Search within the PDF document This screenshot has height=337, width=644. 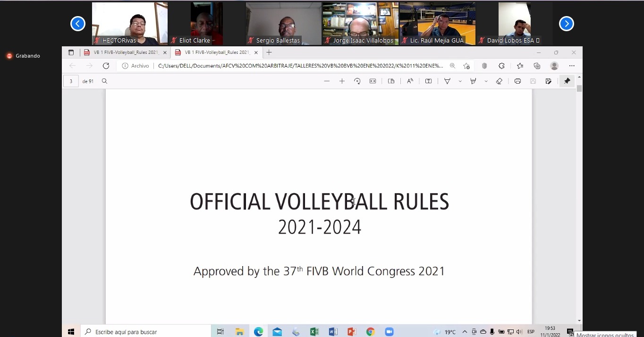pyautogui.click(x=104, y=81)
